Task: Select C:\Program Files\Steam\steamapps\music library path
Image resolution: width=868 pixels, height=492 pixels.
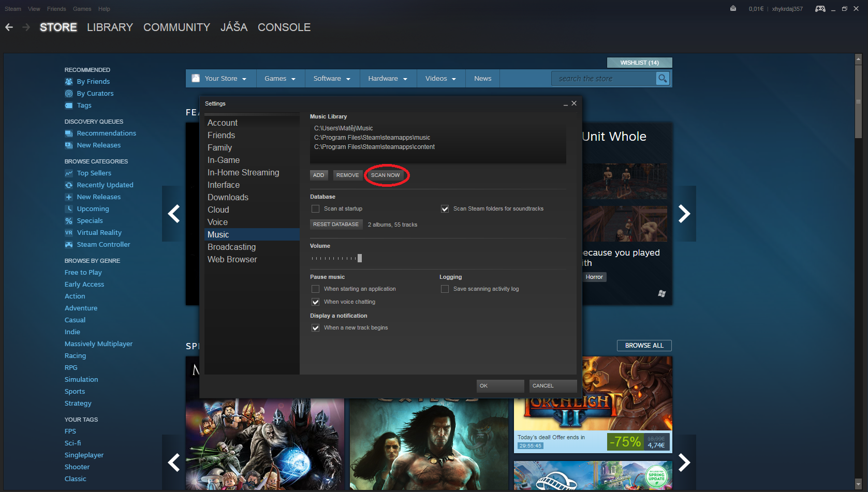Action: [x=372, y=138]
